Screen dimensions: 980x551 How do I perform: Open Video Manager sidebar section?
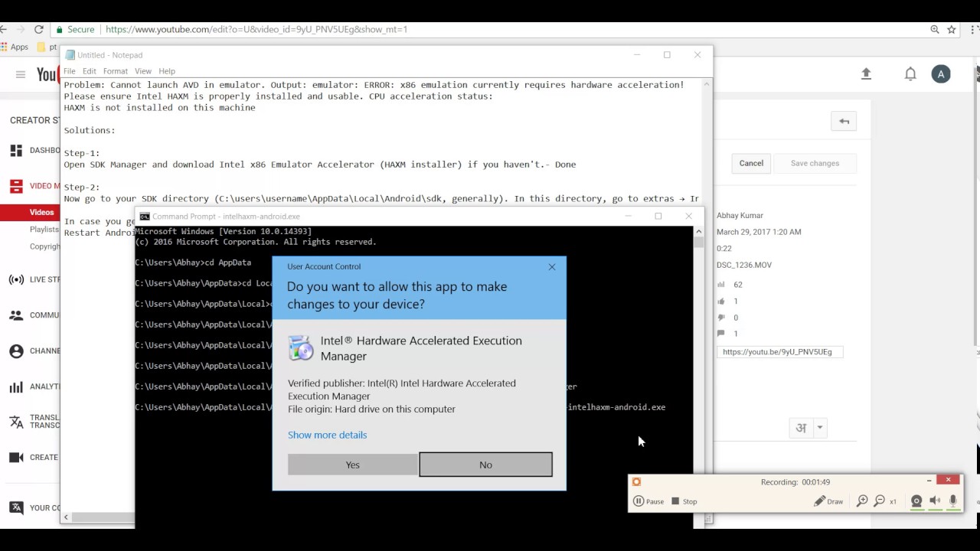point(35,186)
